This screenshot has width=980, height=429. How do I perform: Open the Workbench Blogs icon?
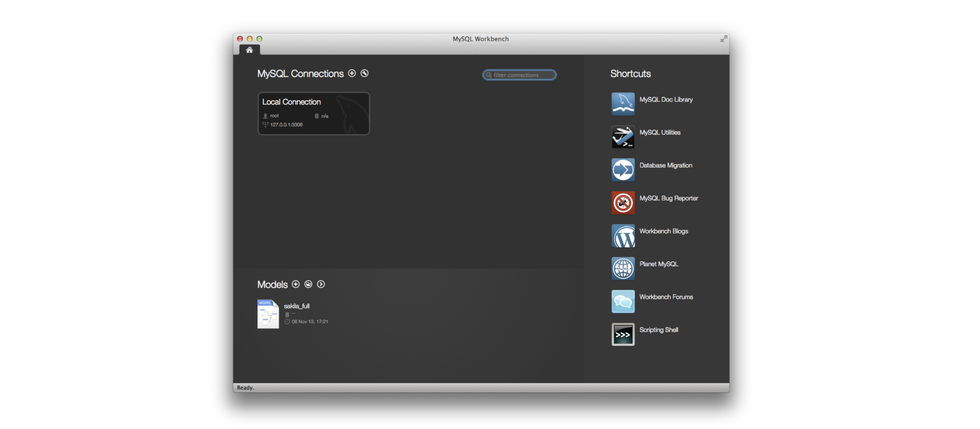click(x=623, y=235)
